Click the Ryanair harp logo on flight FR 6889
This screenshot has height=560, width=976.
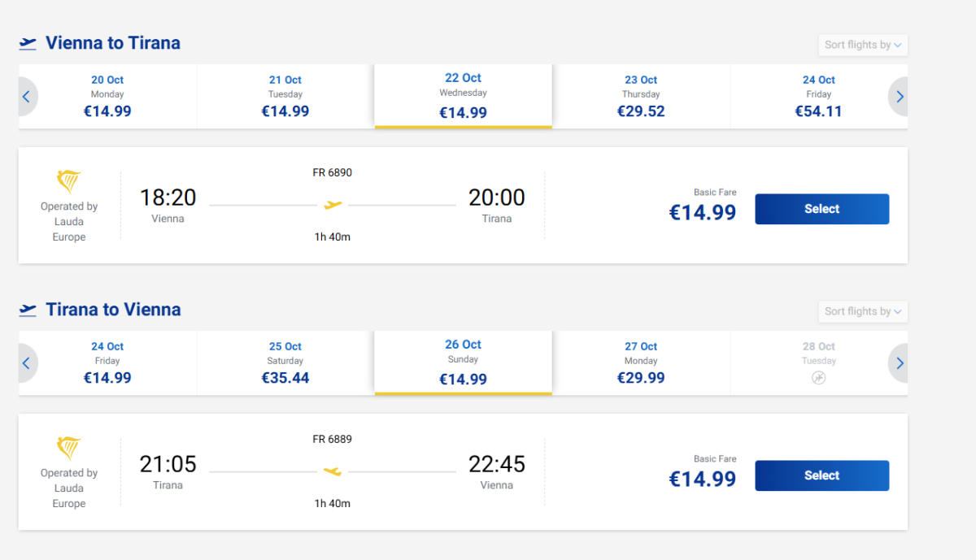69,448
